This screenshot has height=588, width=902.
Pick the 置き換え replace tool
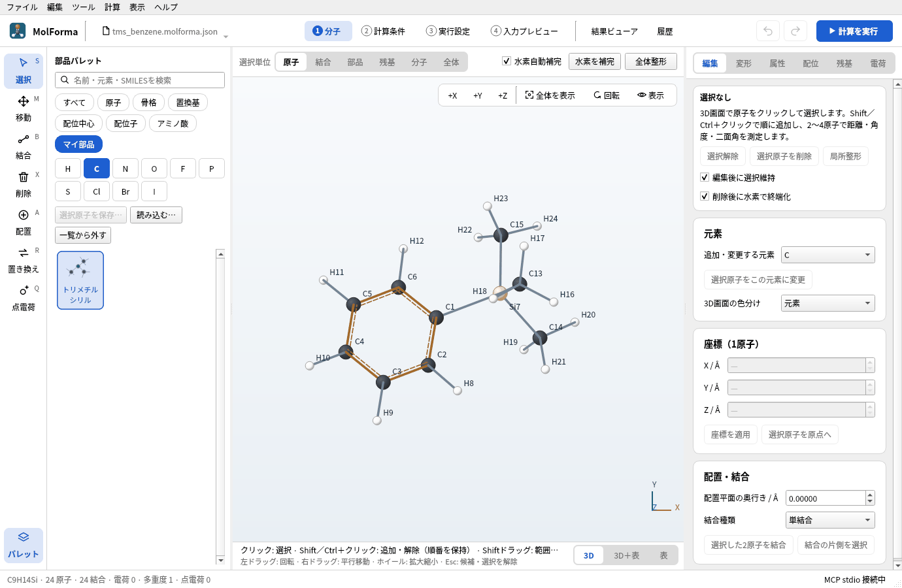click(x=24, y=260)
